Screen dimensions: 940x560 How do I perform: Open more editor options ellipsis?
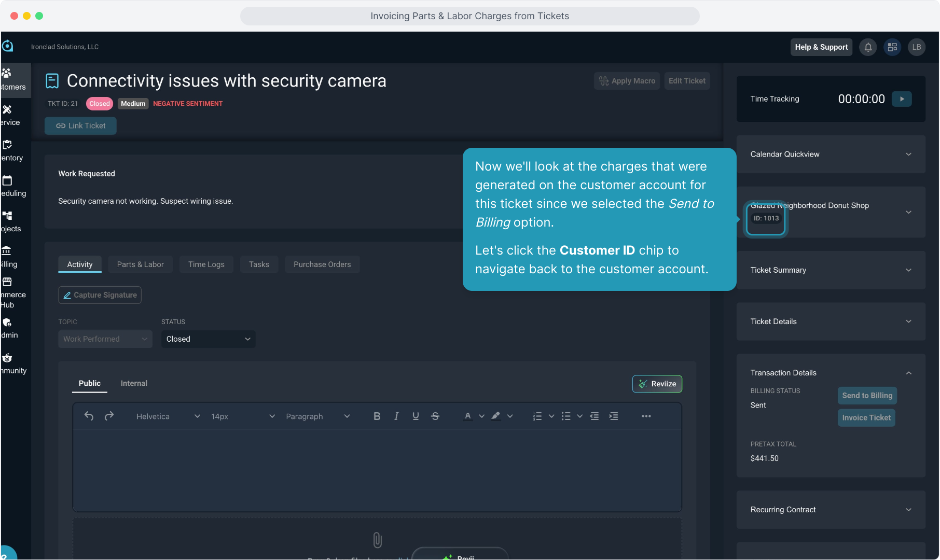pyautogui.click(x=646, y=416)
